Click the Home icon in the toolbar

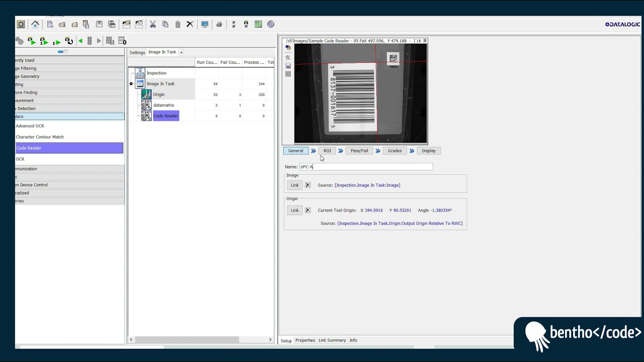coord(35,24)
